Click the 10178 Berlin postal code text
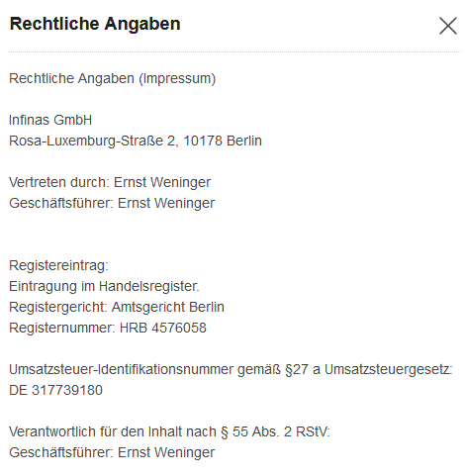 tap(223, 141)
